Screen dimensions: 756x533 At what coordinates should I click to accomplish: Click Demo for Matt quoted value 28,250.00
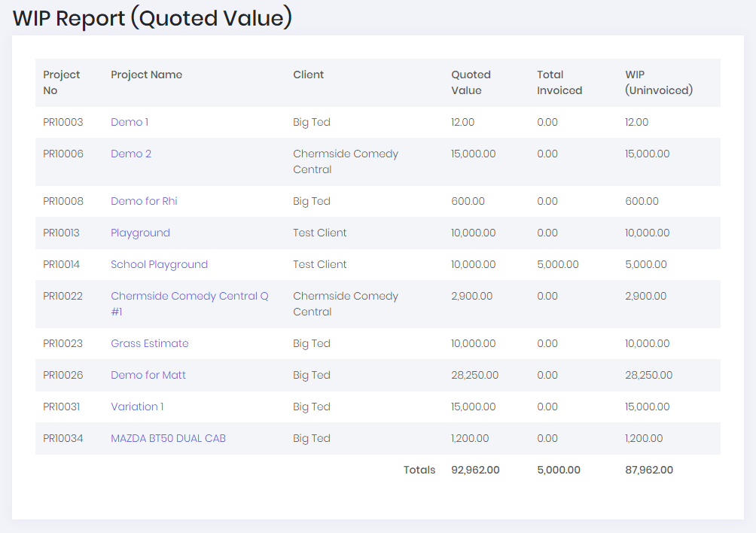(475, 375)
